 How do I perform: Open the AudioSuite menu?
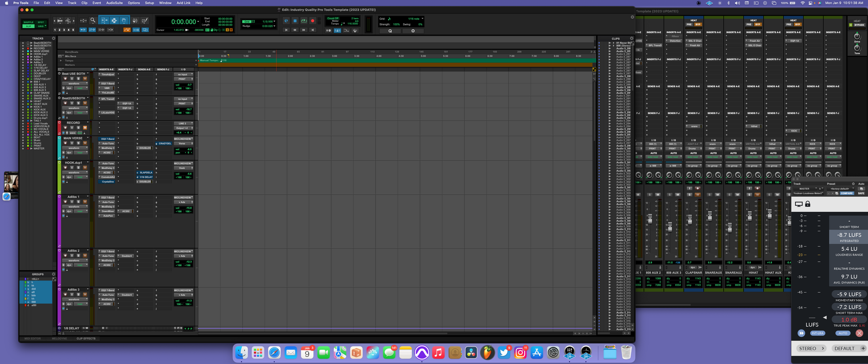coord(114,3)
